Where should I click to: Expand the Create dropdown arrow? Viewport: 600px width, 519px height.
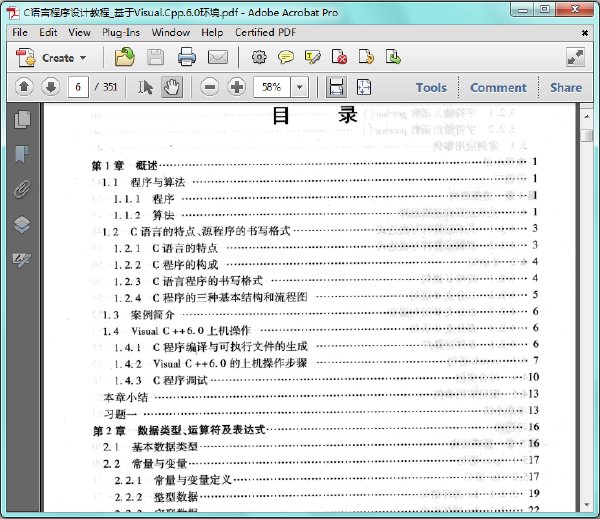click(83, 58)
